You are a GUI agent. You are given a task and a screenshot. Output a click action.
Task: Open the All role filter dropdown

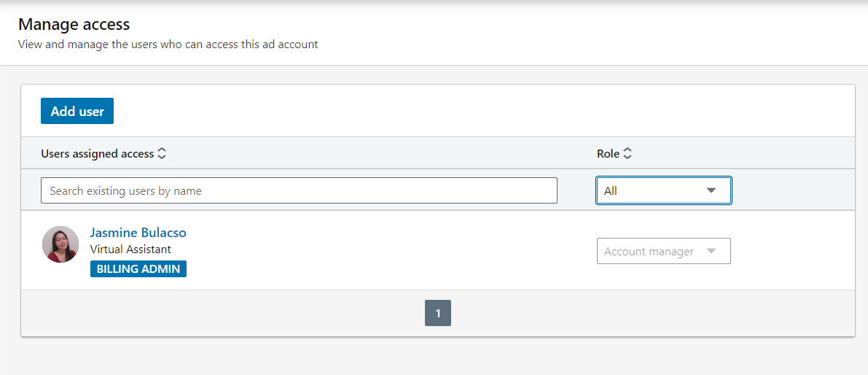[664, 190]
